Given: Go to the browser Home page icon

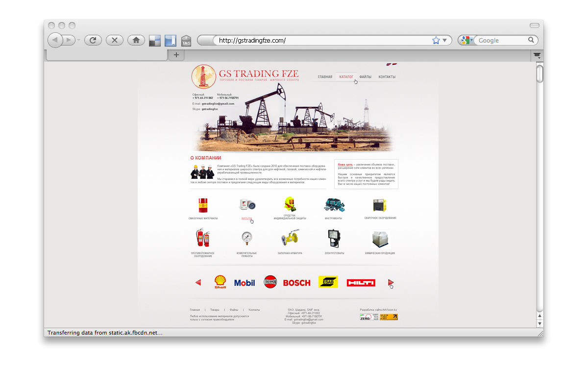Looking at the screenshot, I should 136,40.
